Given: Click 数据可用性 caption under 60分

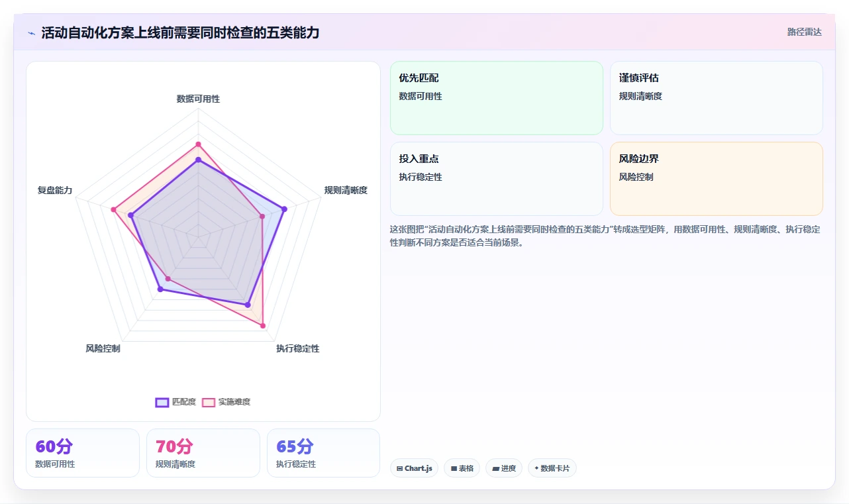Looking at the screenshot, I should (x=55, y=464).
